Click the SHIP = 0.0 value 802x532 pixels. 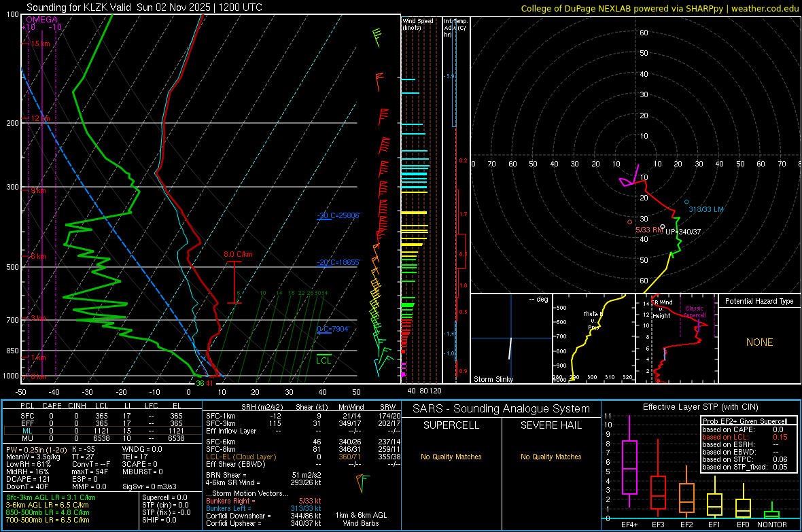pyautogui.click(x=159, y=520)
